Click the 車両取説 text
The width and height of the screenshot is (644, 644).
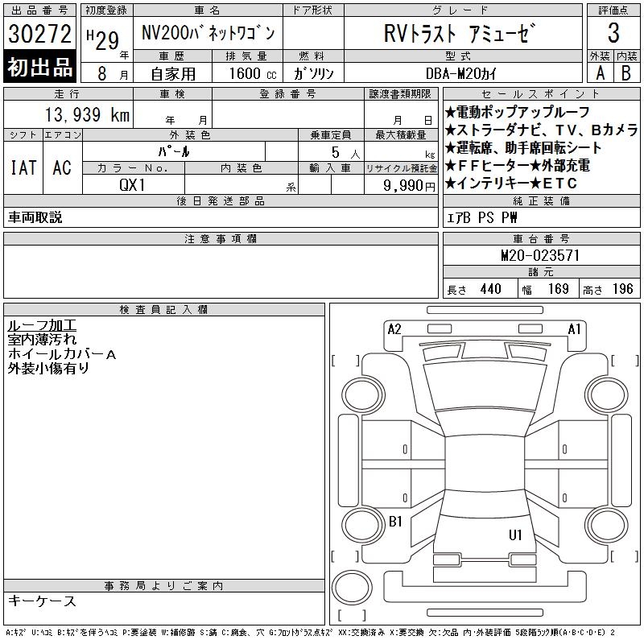point(35,217)
